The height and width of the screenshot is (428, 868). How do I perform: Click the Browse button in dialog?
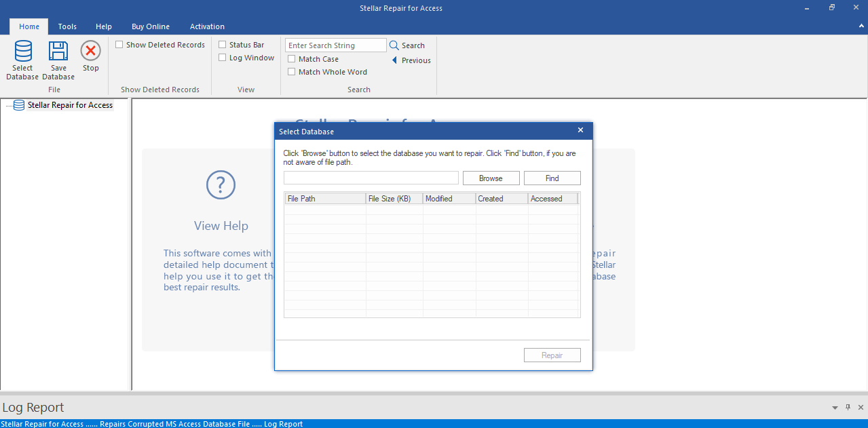click(x=491, y=178)
